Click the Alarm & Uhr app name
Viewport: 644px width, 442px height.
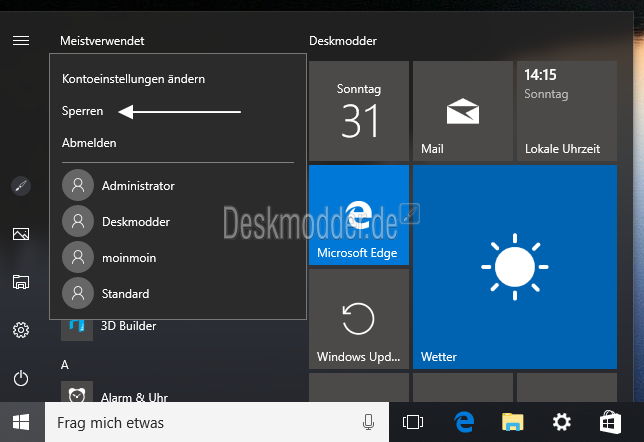tap(134, 397)
